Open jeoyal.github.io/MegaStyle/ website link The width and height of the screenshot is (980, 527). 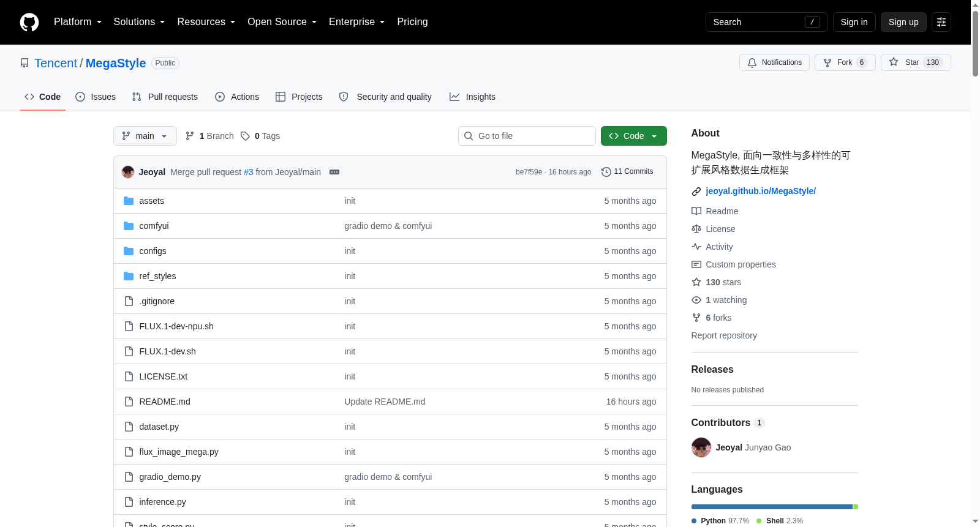pos(761,191)
